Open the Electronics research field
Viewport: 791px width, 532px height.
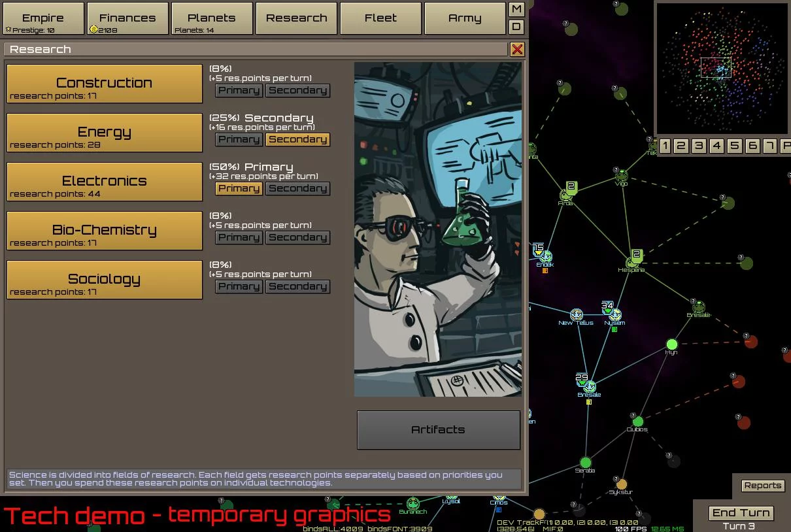point(105,182)
